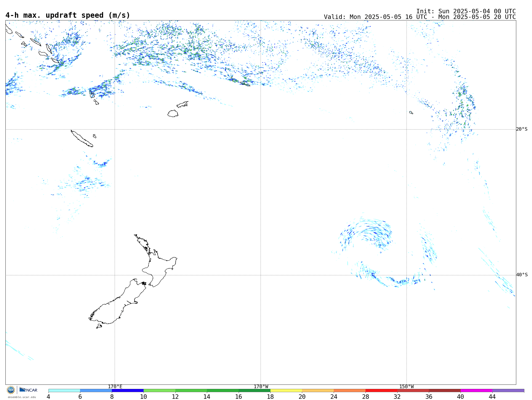Viewport: 532px width, 400px height.
Task: Click the colorbar tick label '14'
Action: point(207,397)
